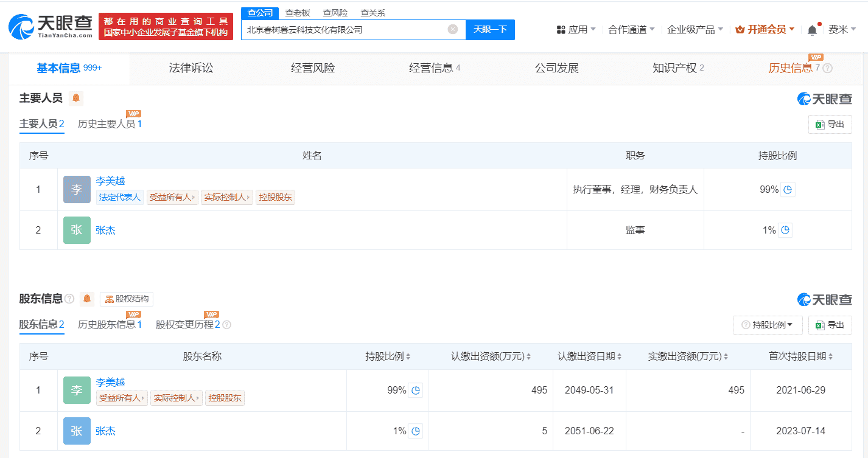Clear the search box using the × icon
868x458 pixels.
[x=452, y=29]
